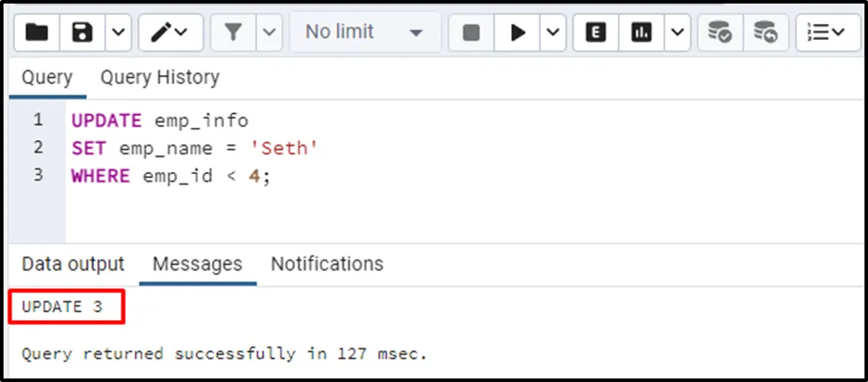The image size is (868, 382).
Task: Open the Notifications tab
Action: (327, 264)
